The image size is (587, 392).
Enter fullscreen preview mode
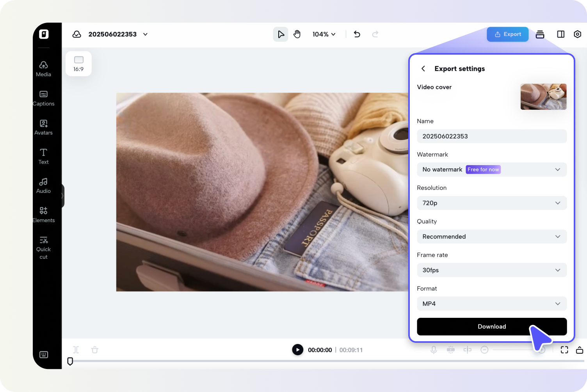pyautogui.click(x=564, y=350)
